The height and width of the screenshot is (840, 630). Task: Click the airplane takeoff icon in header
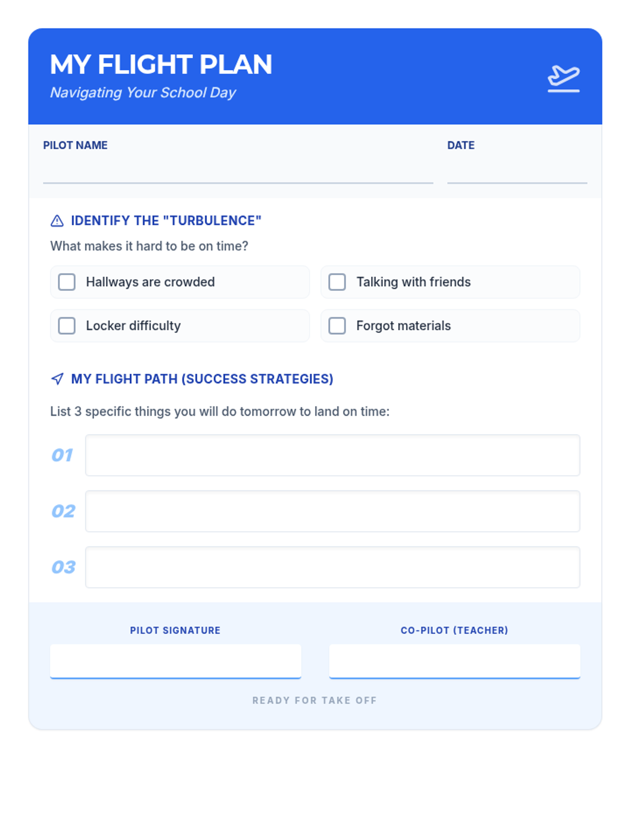(x=563, y=78)
